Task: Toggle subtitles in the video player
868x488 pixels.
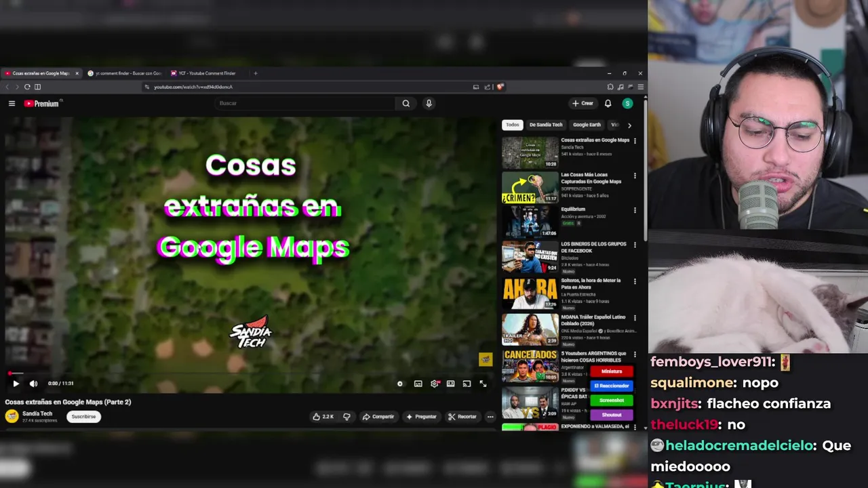Action: [418, 384]
